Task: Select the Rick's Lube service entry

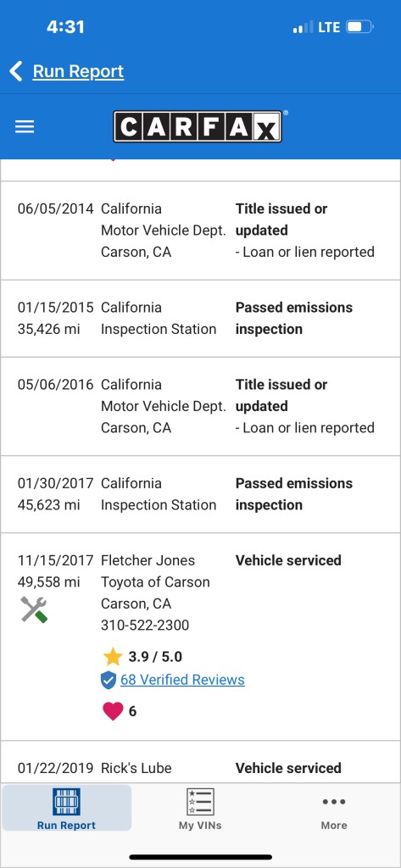Action: point(200,762)
